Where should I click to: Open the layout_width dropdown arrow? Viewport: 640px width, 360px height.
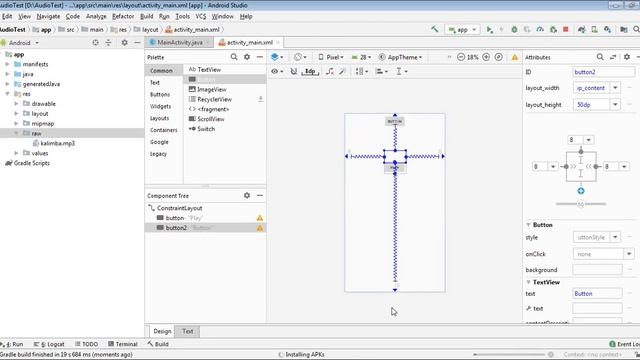pos(615,88)
